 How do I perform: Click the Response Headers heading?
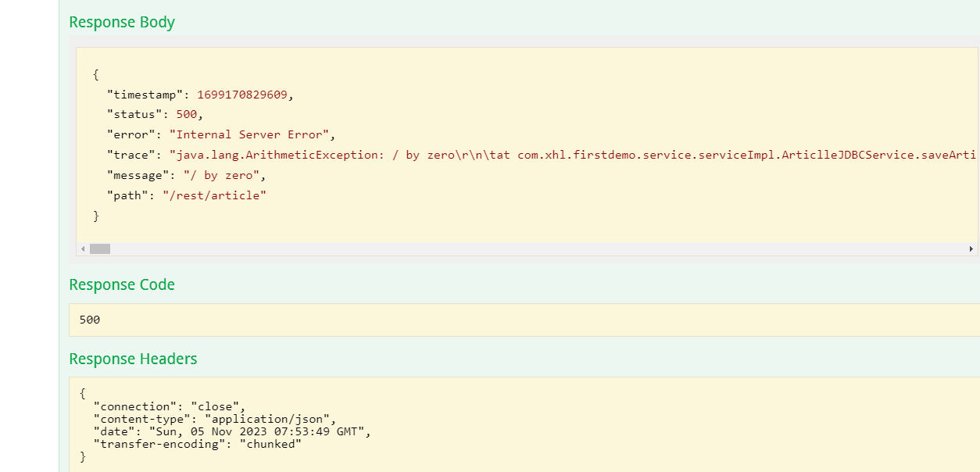tap(133, 359)
